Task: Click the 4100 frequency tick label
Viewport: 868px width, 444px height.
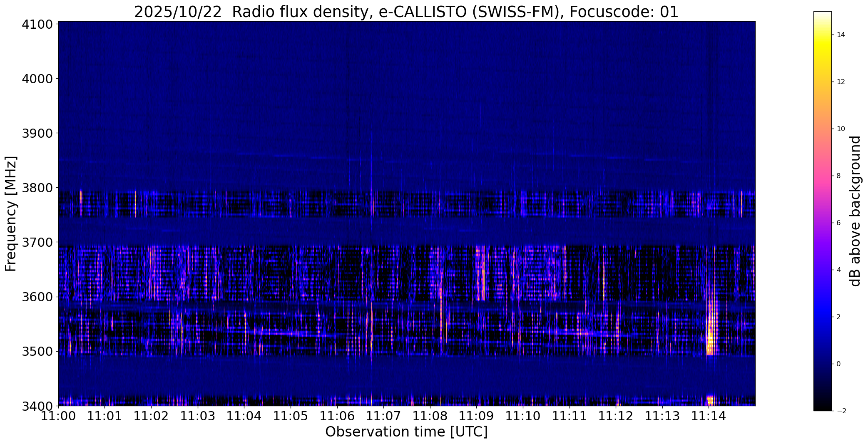Action: coord(37,24)
